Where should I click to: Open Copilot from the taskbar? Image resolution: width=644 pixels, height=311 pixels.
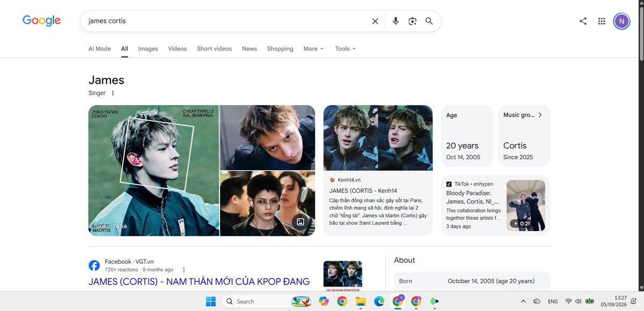[x=323, y=301]
